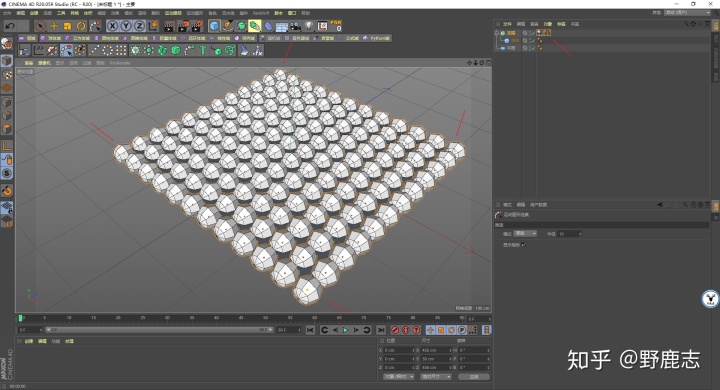
Task: Open the size-mode dropdown in coordinates panel
Action: point(436,377)
